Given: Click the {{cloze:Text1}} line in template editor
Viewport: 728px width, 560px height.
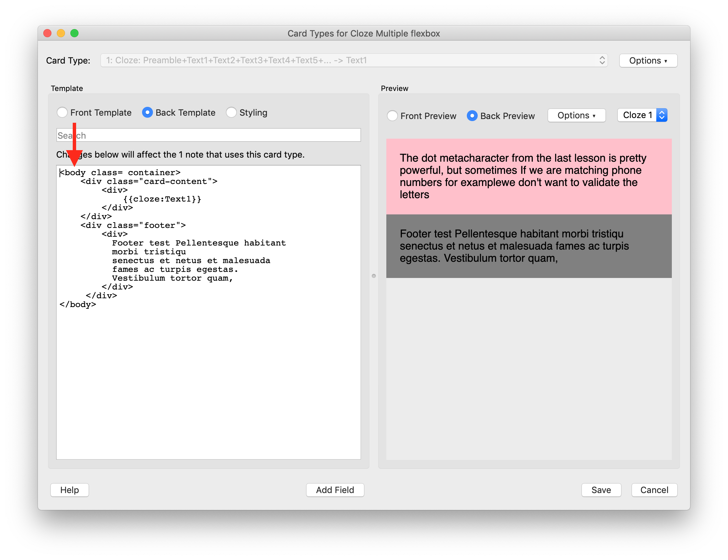Looking at the screenshot, I should [x=162, y=199].
